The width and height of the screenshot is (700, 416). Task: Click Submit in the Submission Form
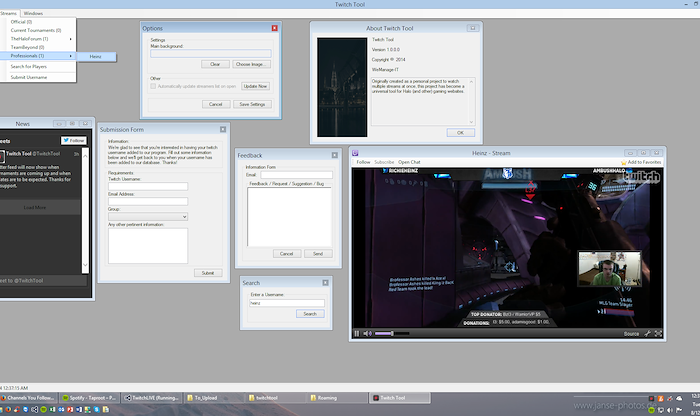208,273
